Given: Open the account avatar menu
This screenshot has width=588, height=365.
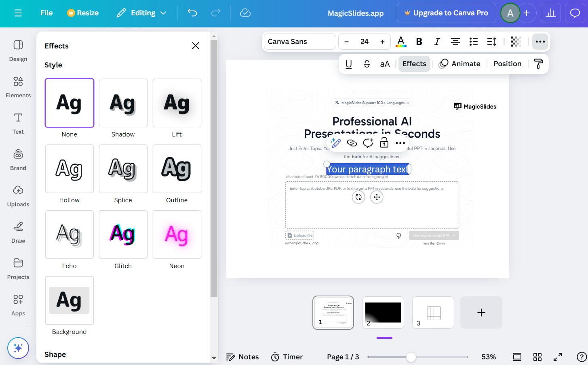Looking at the screenshot, I should point(510,13).
